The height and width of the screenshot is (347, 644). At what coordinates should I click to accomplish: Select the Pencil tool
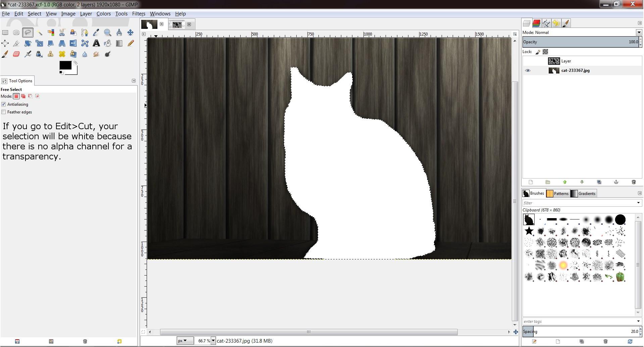click(x=130, y=43)
